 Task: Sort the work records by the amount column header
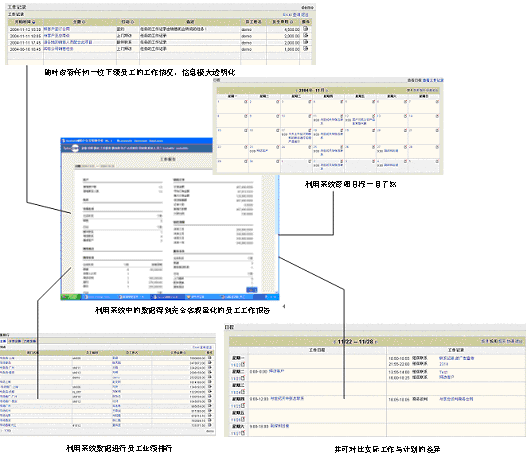(282, 22)
